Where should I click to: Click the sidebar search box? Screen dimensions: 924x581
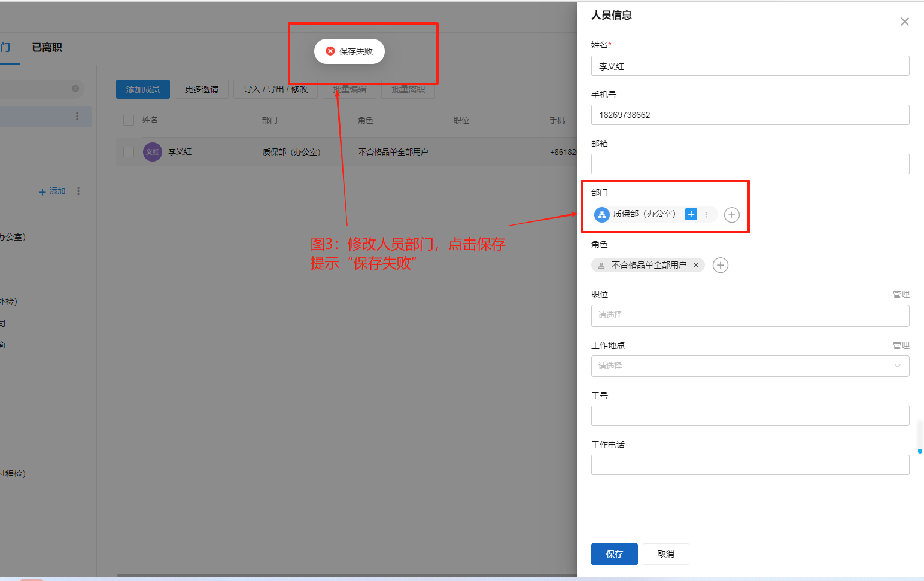click(41, 89)
